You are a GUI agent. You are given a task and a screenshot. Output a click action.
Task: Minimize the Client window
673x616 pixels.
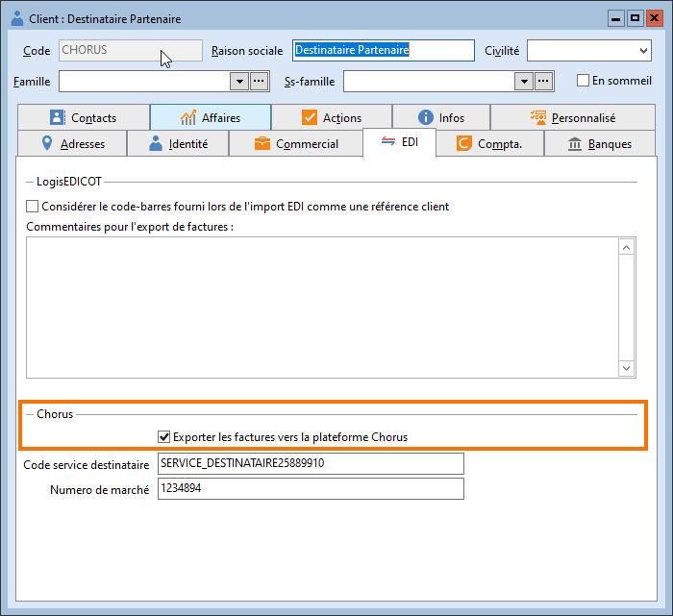[x=616, y=18]
